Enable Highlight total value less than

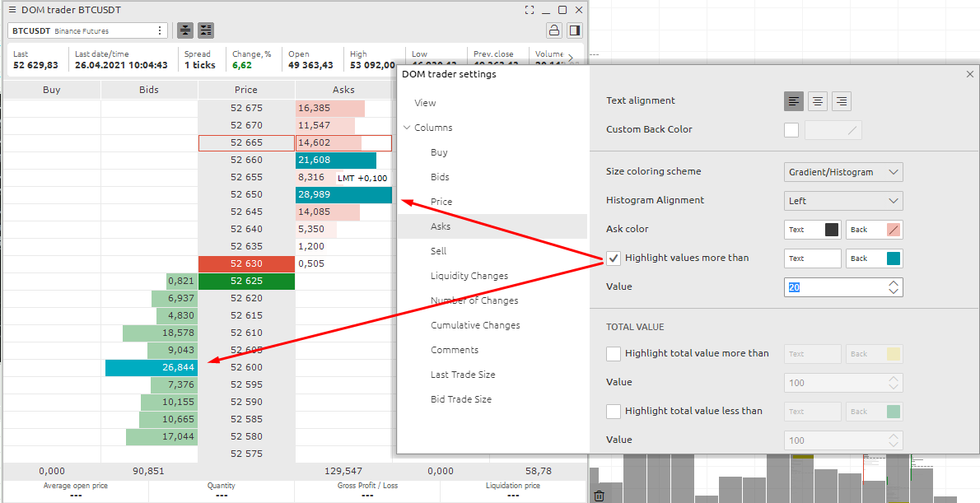(x=614, y=412)
